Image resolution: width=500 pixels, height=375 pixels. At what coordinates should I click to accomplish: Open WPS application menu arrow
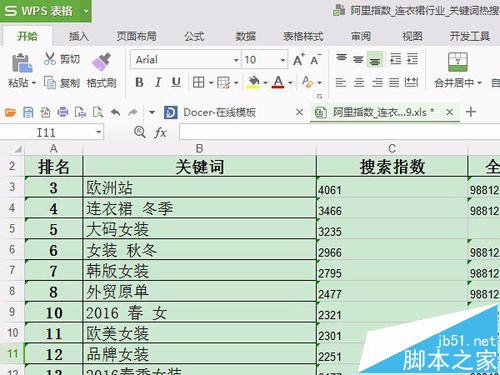[86, 11]
